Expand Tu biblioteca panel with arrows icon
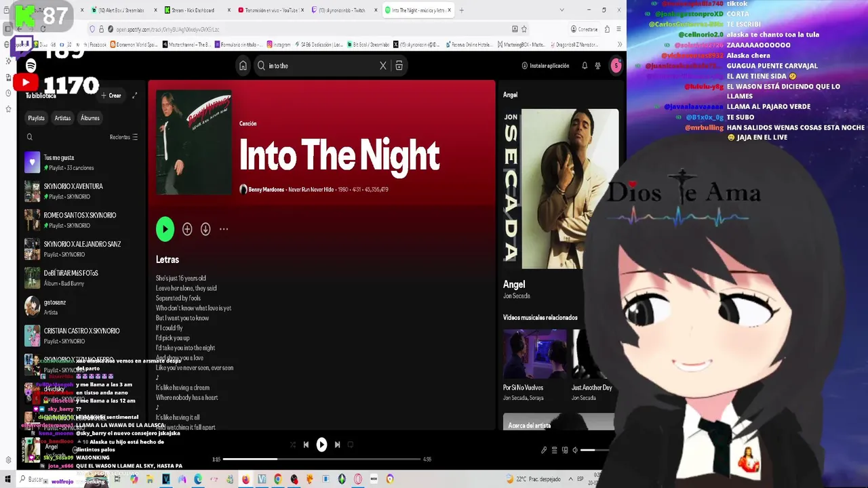Image resolution: width=868 pixels, height=488 pixels. click(x=134, y=96)
